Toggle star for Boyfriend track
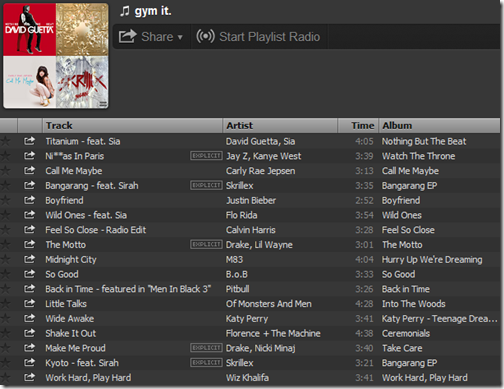The image size is (504, 389). coord(5,200)
